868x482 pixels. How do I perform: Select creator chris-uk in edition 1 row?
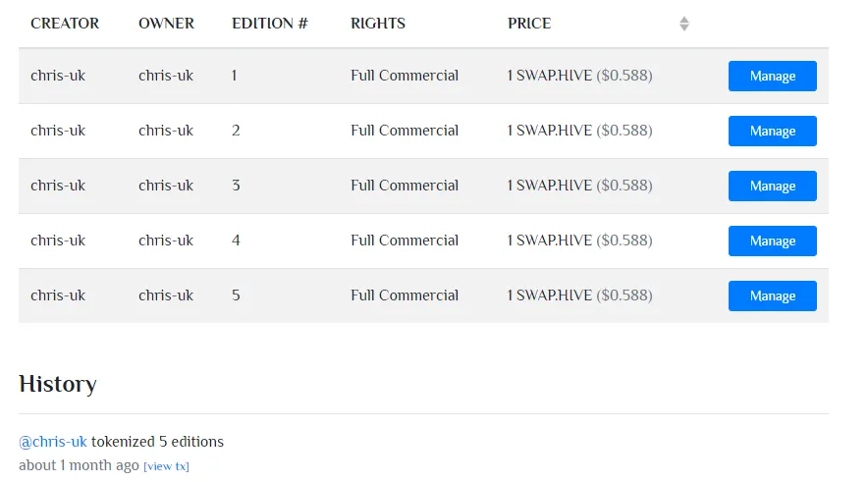(58, 76)
